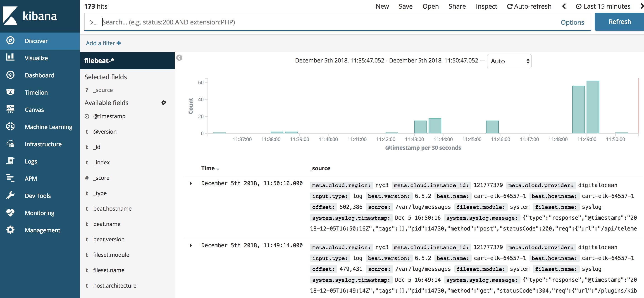Open Machine Learning brain icon

click(x=10, y=127)
